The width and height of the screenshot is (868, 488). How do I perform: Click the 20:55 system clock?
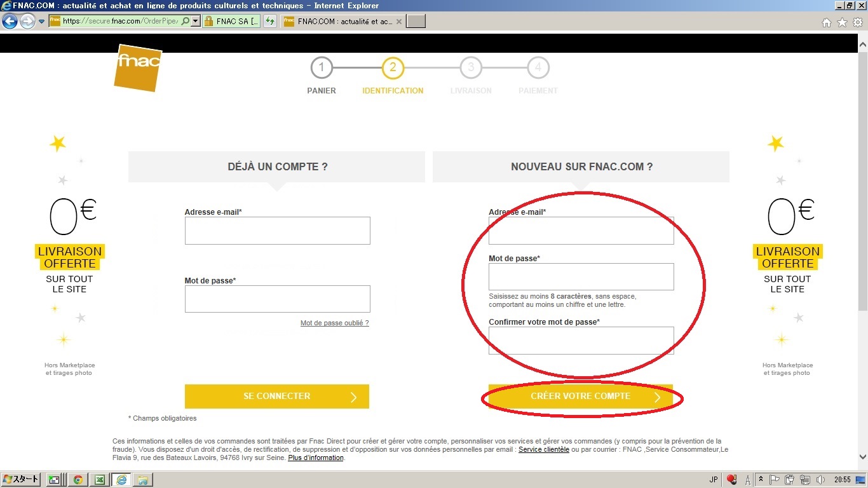point(843,480)
